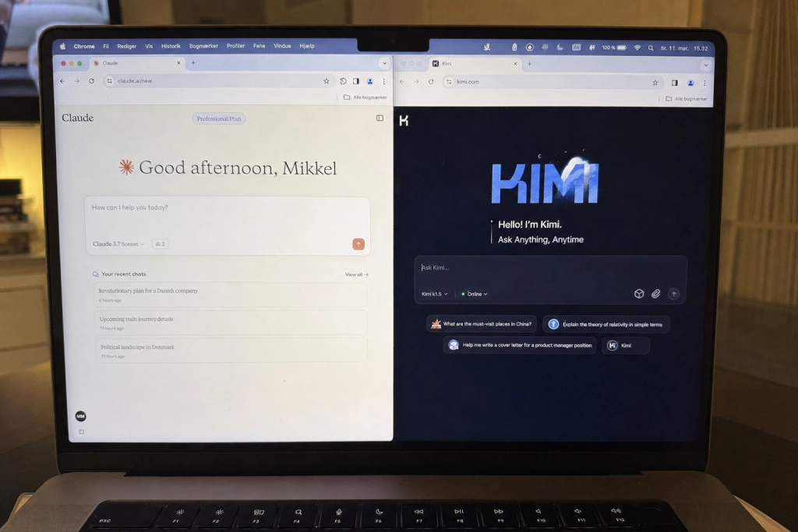Click the battery status icon
798x532 pixels.
622,48
